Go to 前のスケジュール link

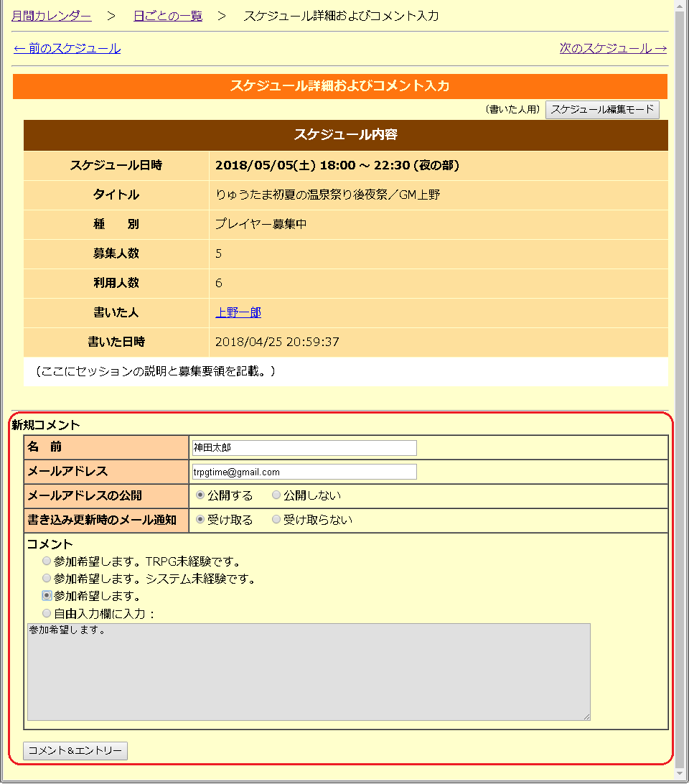67,49
